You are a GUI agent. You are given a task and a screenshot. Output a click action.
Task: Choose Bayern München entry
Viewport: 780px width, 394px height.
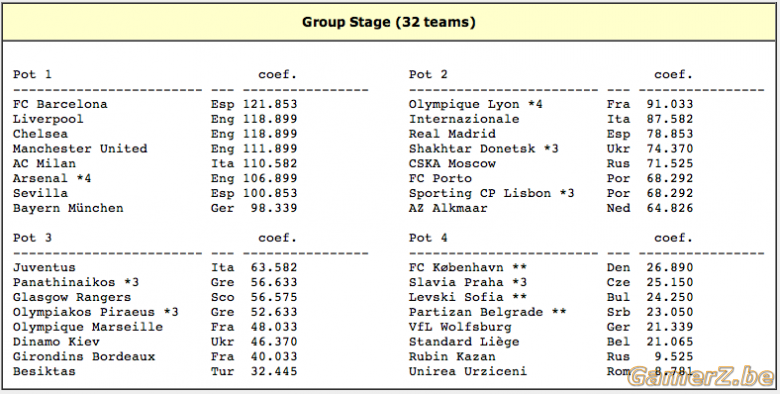(x=68, y=208)
